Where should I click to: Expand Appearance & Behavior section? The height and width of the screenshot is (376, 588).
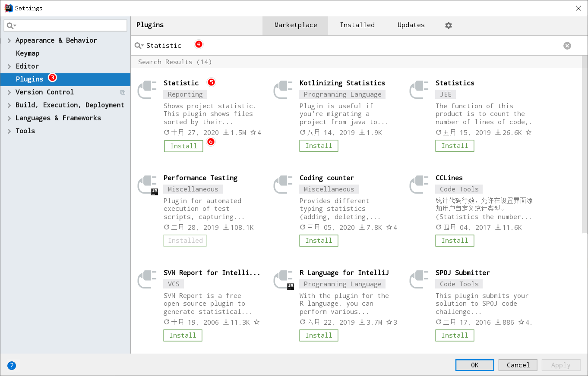(9, 41)
